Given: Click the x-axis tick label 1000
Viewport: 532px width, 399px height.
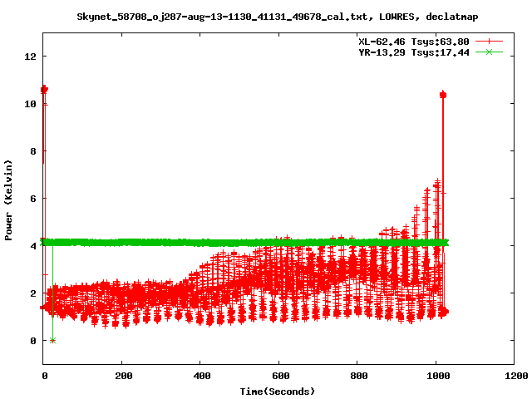Looking at the screenshot, I should (438, 376).
